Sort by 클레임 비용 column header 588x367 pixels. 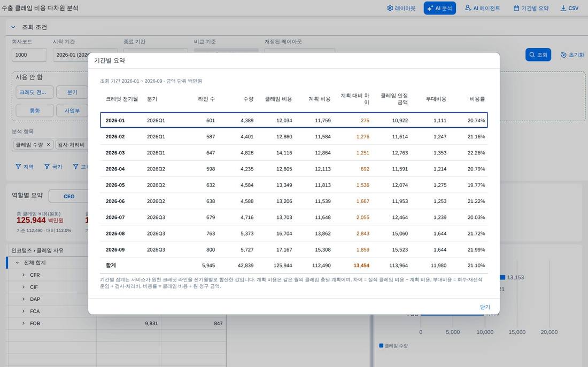(278, 99)
